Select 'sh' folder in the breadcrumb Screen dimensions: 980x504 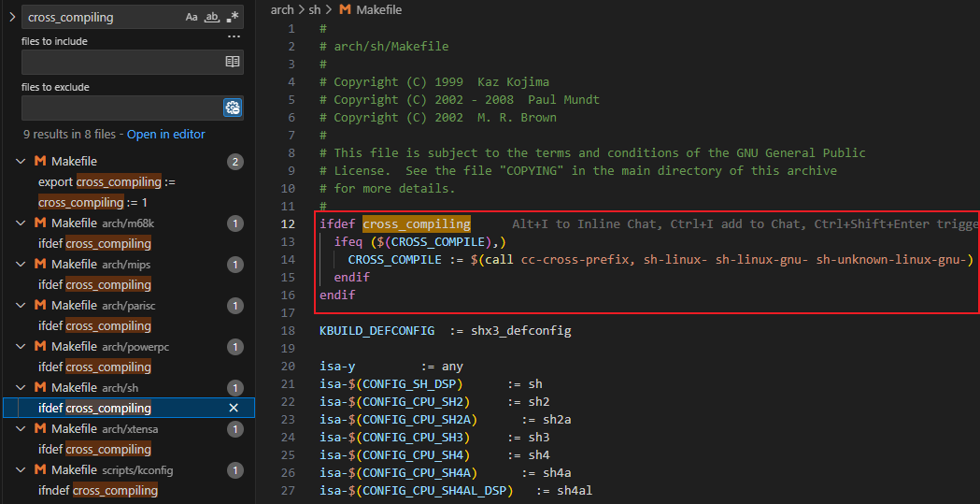[x=315, y=9]
